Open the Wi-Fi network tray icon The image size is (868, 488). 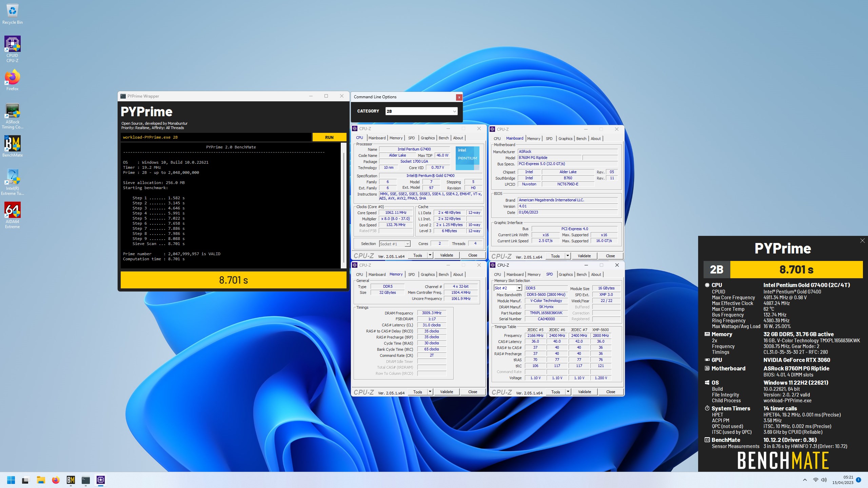pos(815,480)
